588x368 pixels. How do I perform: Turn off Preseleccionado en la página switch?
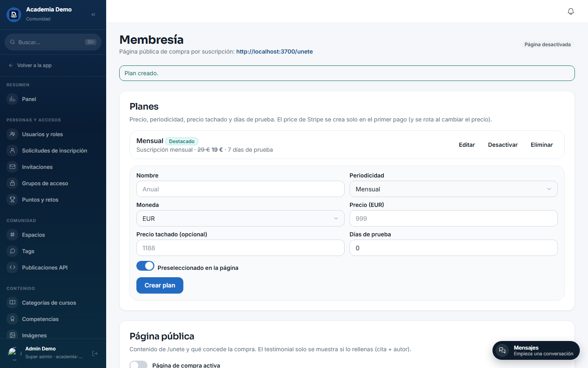[145, 266]
